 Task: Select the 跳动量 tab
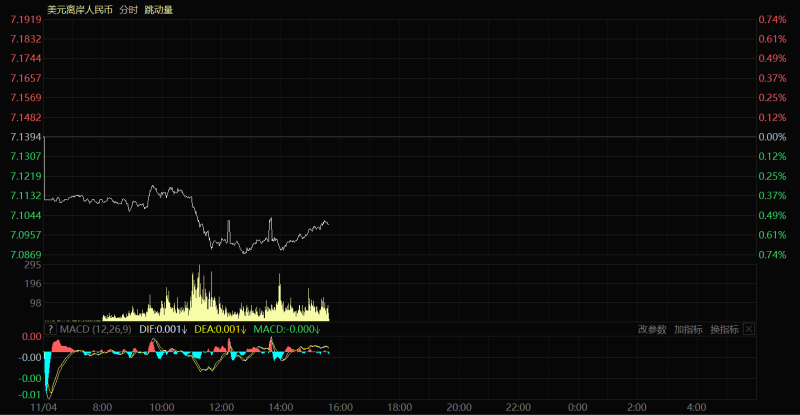click(159, 10)
